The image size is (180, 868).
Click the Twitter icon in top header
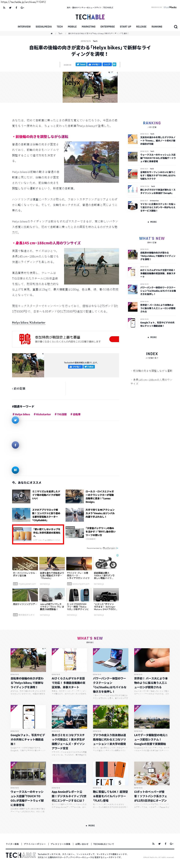tap(10, 7)
